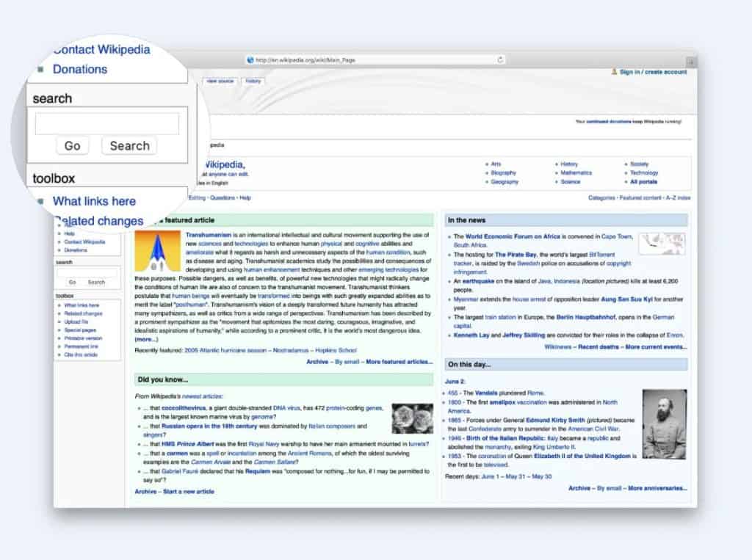752x560 pixels.
Task: Click the Transhumanism featured article image
Action: 157,251
